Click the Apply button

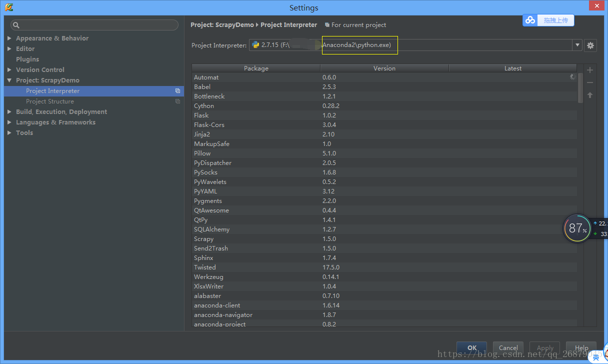(545, 347)
